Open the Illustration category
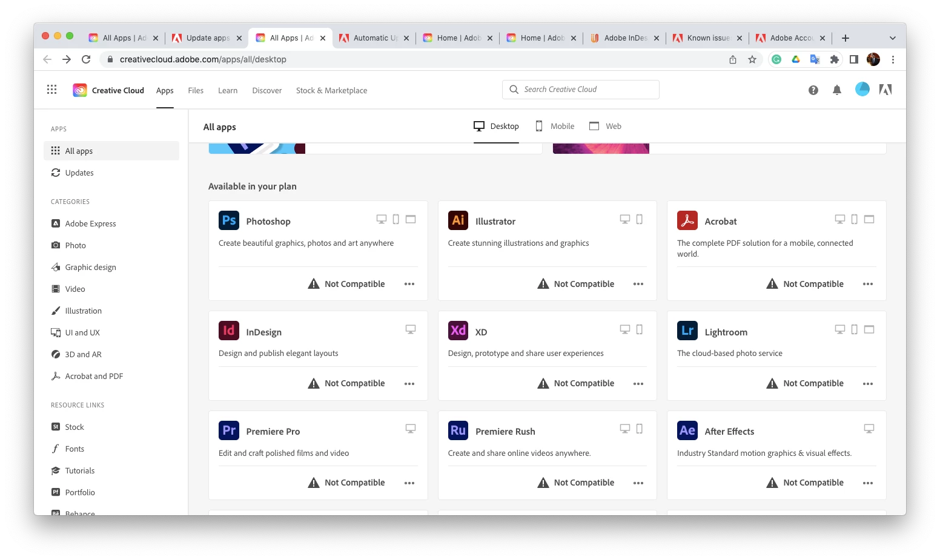Image resolution: width=940 pixels, height=560 pixels. tap(111, 311)
